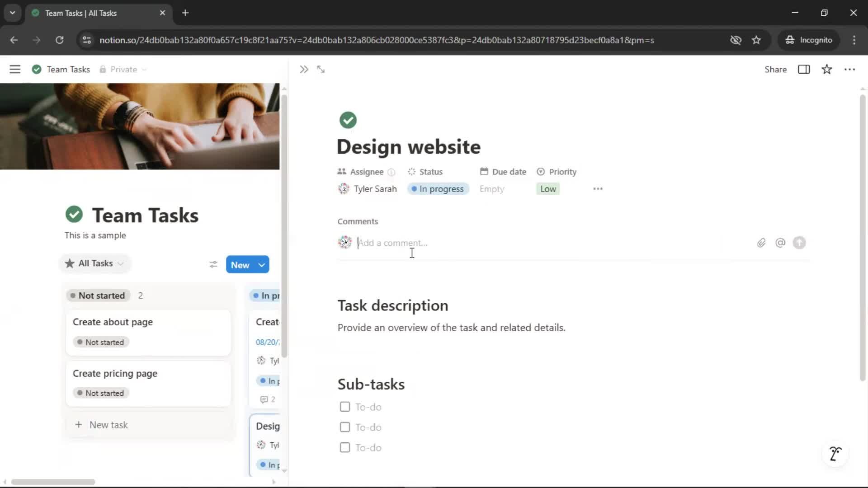Open the Assignee property header
Viewport: 868px width, 488px height.
[361, 172]
